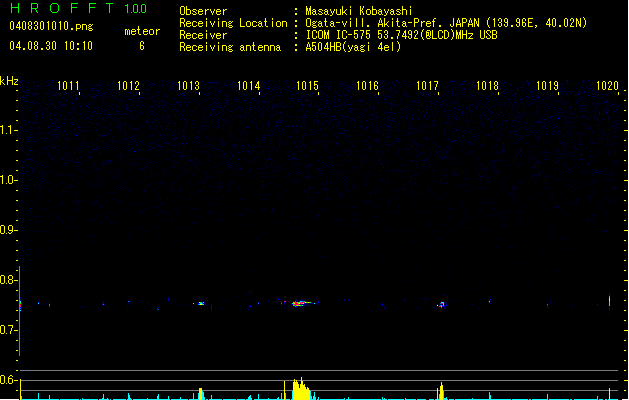Image resolution: width=629 pixels, height=400 pixels.
Task: Click the antenna A504HB(yagi 4el) text
Action: [x=353, y=47]
